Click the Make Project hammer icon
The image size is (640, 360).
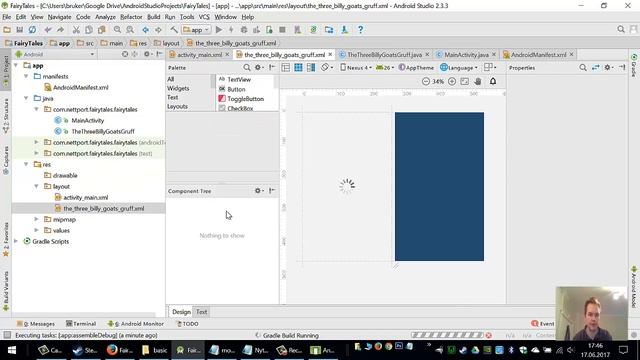pyautogui.click(x=174, y=30)
